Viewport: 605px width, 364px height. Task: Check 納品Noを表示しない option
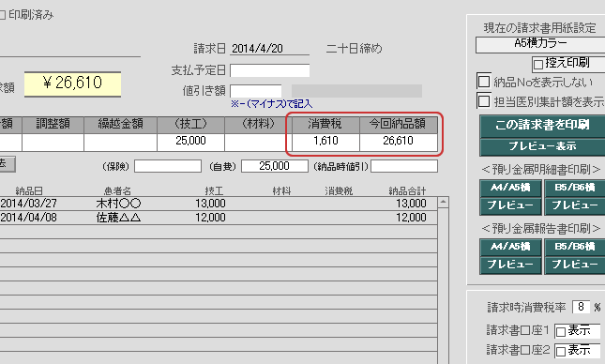pyautogui.click(x=484, y=82)
